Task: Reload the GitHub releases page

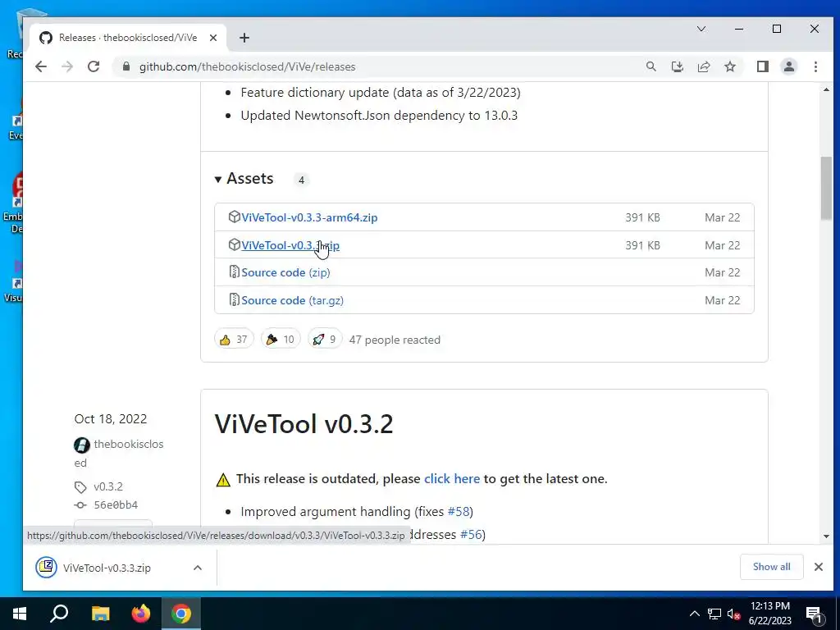Action: [94, 66]
